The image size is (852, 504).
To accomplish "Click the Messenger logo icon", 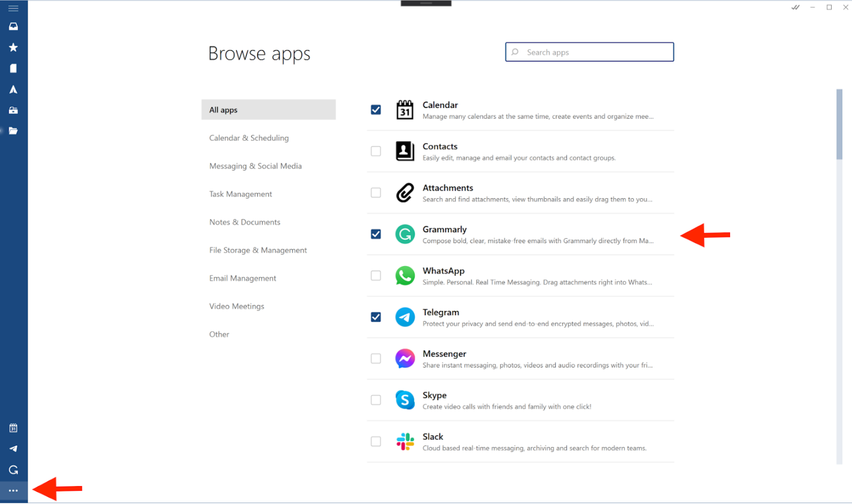I will [405, 358].
